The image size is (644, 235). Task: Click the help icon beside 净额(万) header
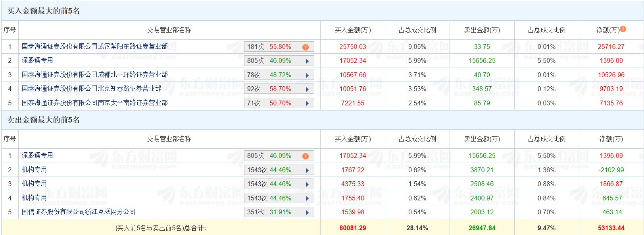(623, 29)
